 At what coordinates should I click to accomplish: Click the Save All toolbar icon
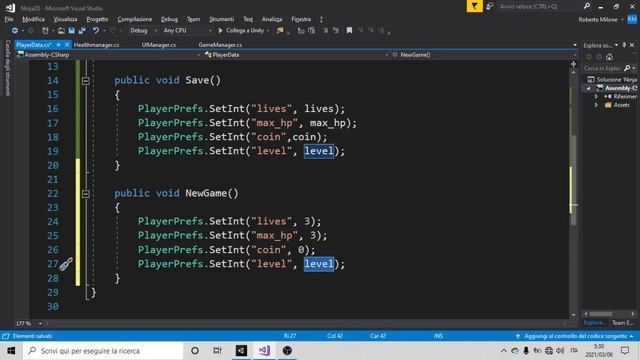point(82,31)
